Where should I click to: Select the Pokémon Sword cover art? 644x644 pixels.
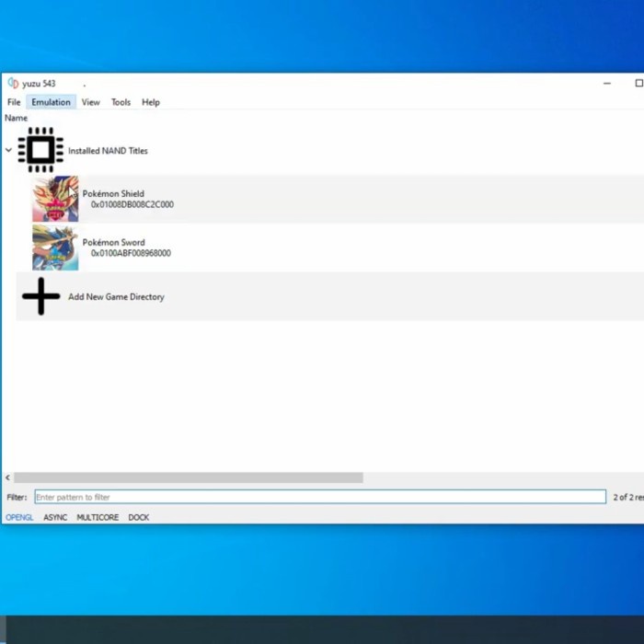pos(55,247)
